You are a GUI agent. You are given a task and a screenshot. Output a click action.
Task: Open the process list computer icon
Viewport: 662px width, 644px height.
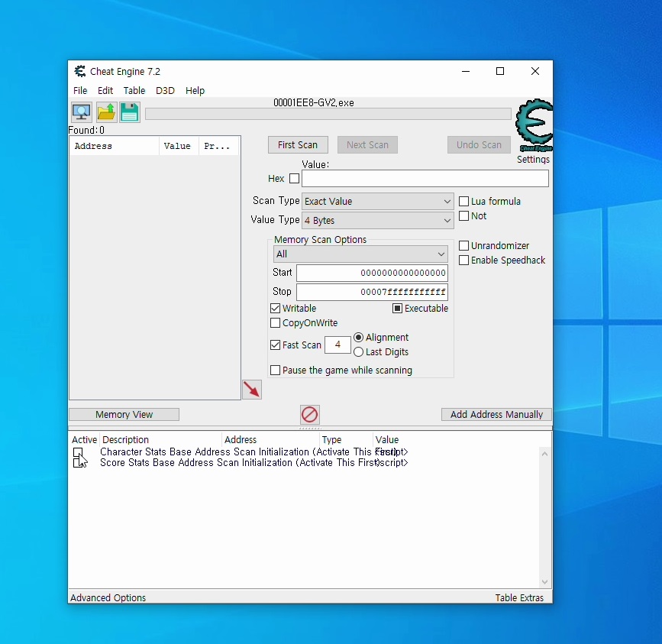(81, 112)
